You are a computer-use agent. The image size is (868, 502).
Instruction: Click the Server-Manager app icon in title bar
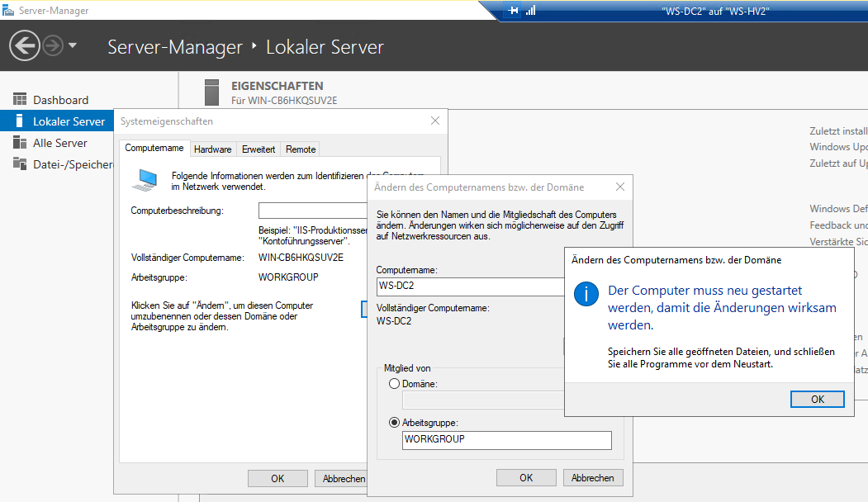pos(7,10)
